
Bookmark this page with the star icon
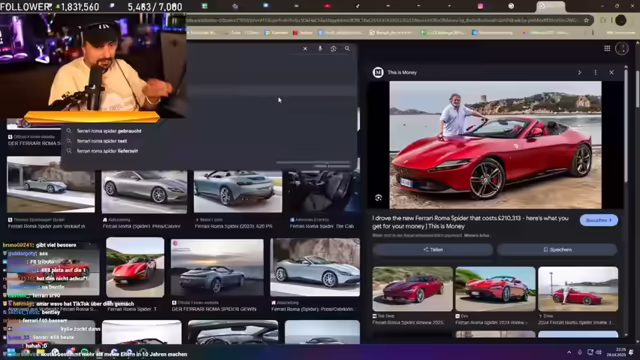(x=587, y=20)
